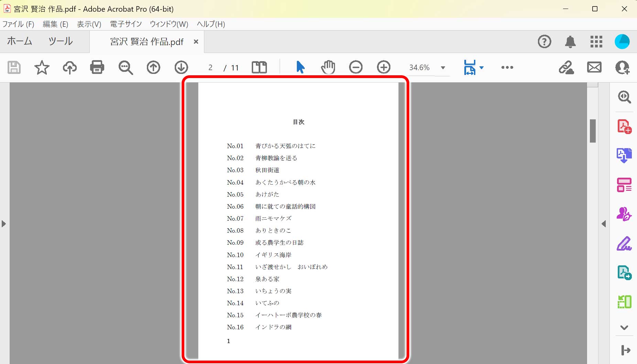Add file to starred with star icon
Screen dimensions: 637x364
(x=42, y=67)
